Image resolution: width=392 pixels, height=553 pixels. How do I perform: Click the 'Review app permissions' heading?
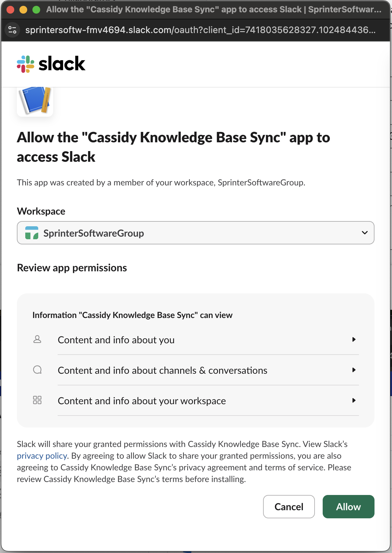[72, 268]
